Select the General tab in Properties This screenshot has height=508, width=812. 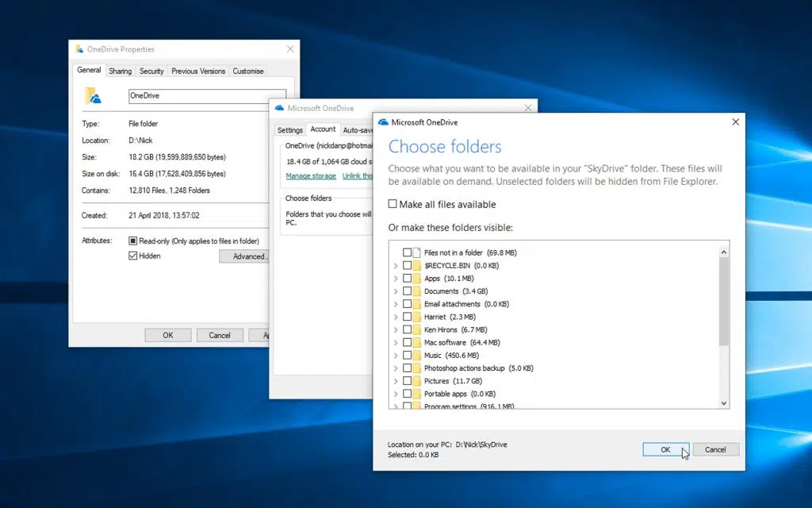[x=89, y=70]
